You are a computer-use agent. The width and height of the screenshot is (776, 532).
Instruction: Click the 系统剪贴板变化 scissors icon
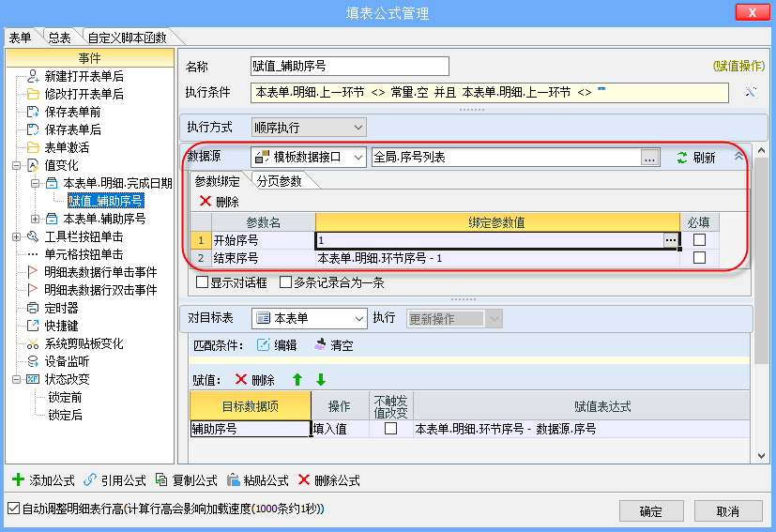tap(33, 343)
